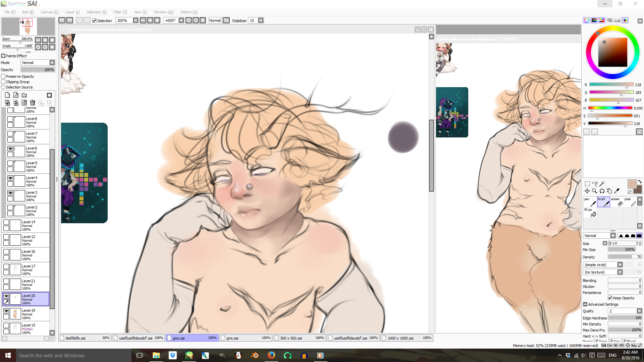The height and width of the screenshot is (362, 644).
Task: Hide Layer6 using eye icon
Action: coord(10,148)
